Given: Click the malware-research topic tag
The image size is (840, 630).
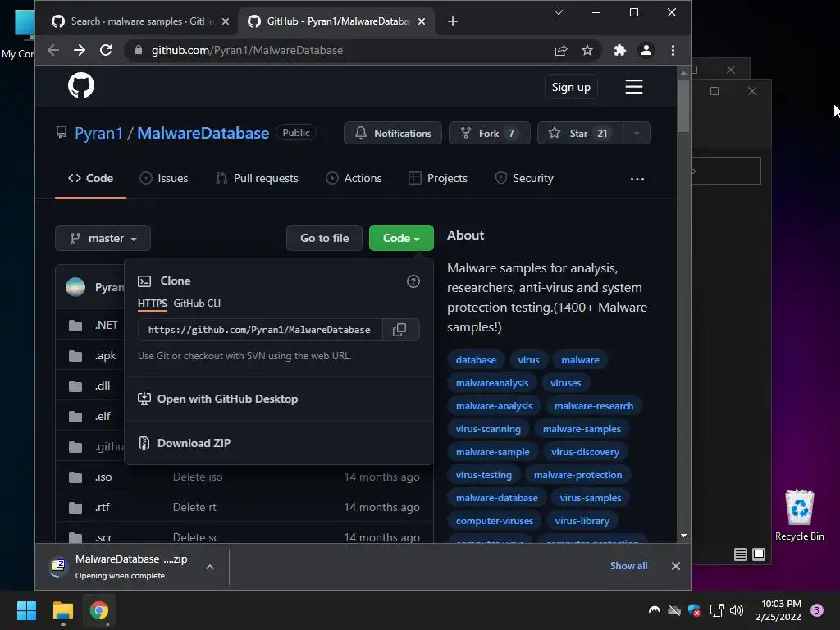Looking at the screenshot, I should click(594, 406).
